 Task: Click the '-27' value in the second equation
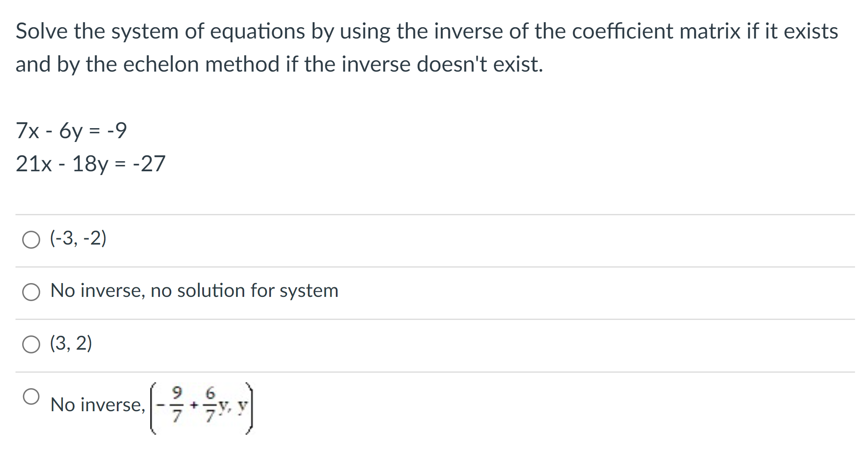[x=149, y=163]
